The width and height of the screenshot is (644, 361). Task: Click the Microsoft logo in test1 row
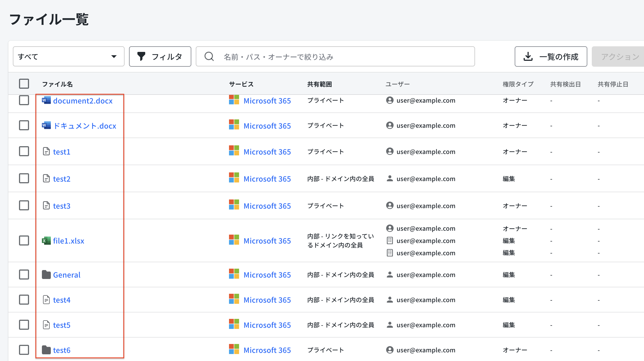[234, 151]
